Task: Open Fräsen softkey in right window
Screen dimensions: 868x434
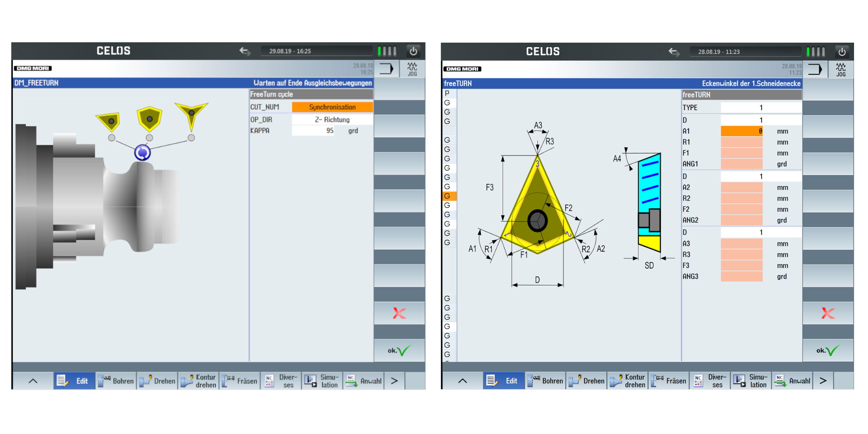Action: [x=668, y=381]
